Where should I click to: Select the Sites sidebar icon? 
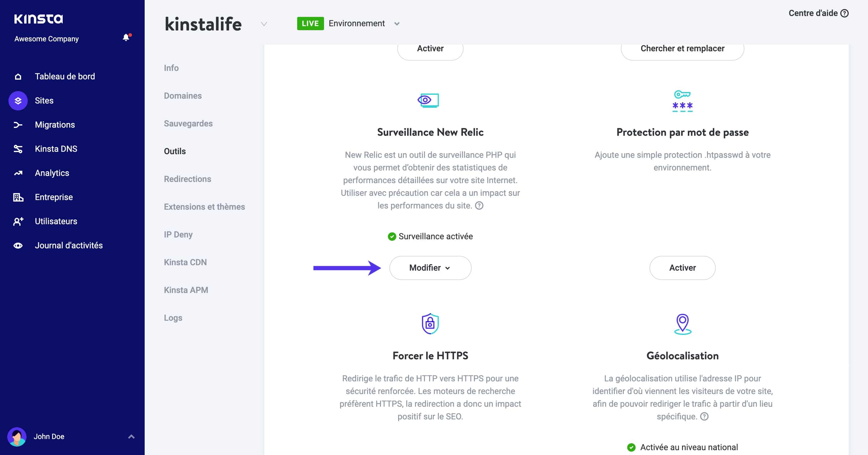pos(17,100)
